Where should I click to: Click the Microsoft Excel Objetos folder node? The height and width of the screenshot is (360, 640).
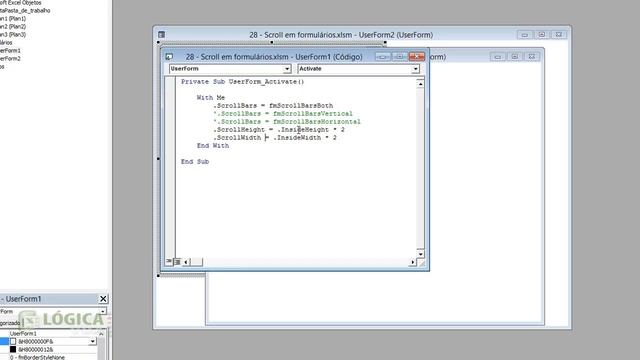(x=20, y=2)
